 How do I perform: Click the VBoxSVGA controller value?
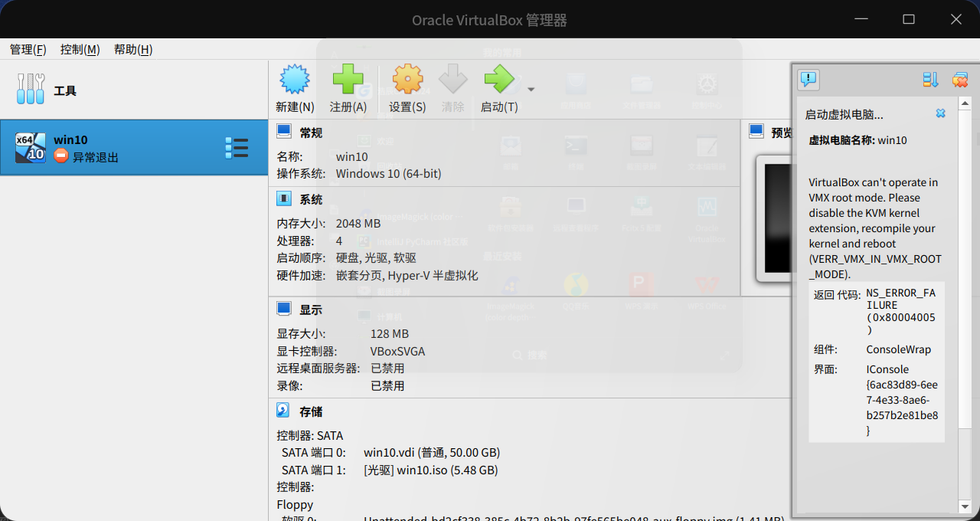(x=397, y=351)
